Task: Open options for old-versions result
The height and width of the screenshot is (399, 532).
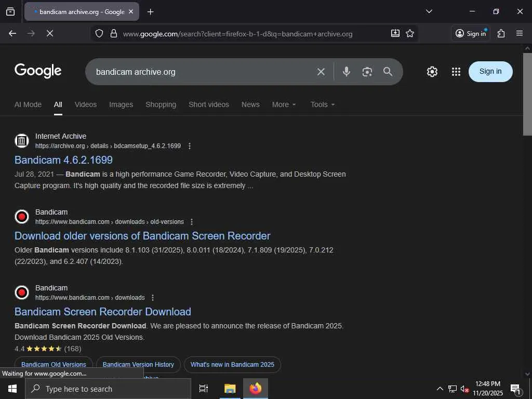Action: click(x=192, y=221)
